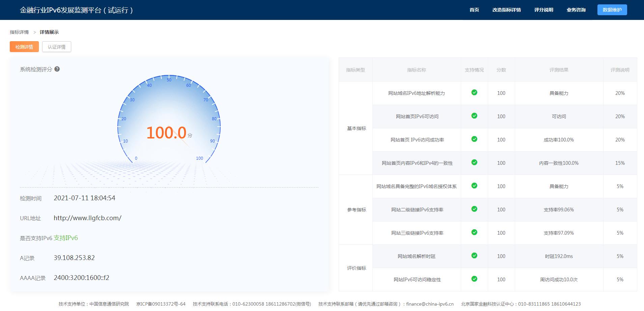Click green check icon for 网站首页内容IPv6和IPv4的一致性
Image resolution: width=644 pixels, height=311 pixels.
tap(474, 162)
